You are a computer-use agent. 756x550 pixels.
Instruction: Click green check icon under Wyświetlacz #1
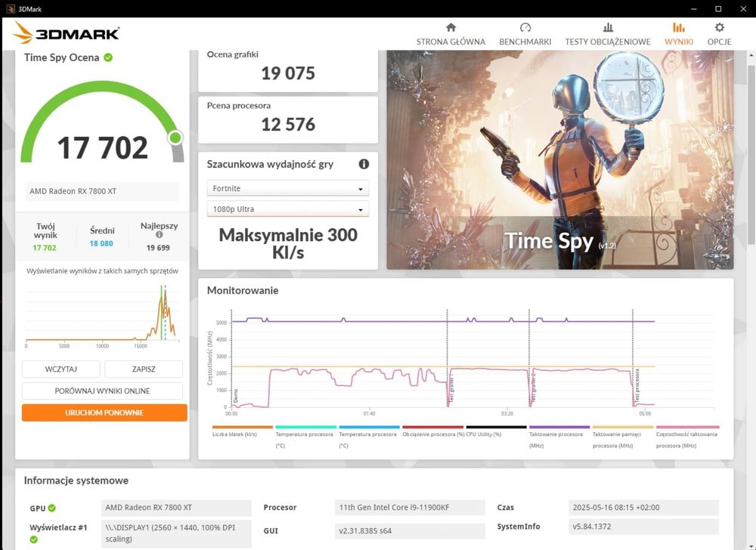34,539
